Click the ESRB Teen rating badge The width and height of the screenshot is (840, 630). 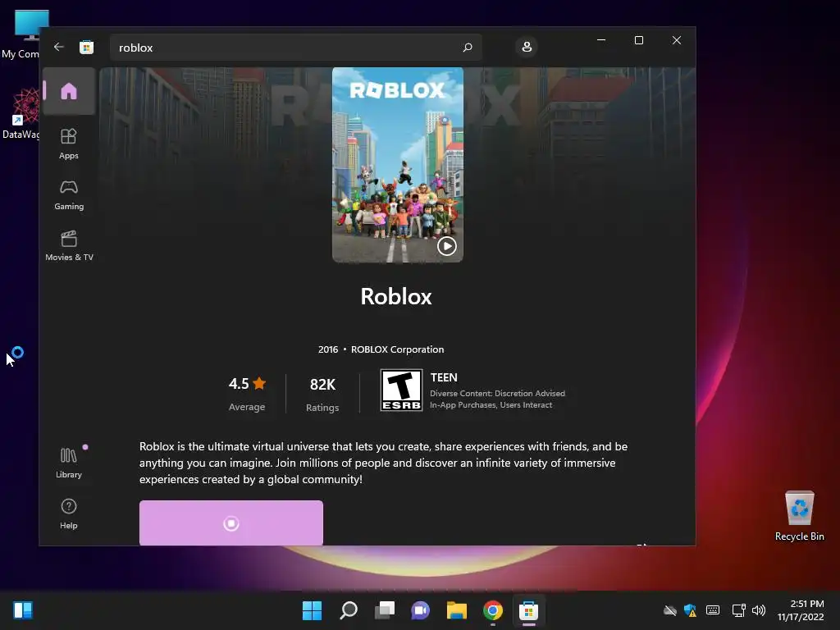(401, 390)
